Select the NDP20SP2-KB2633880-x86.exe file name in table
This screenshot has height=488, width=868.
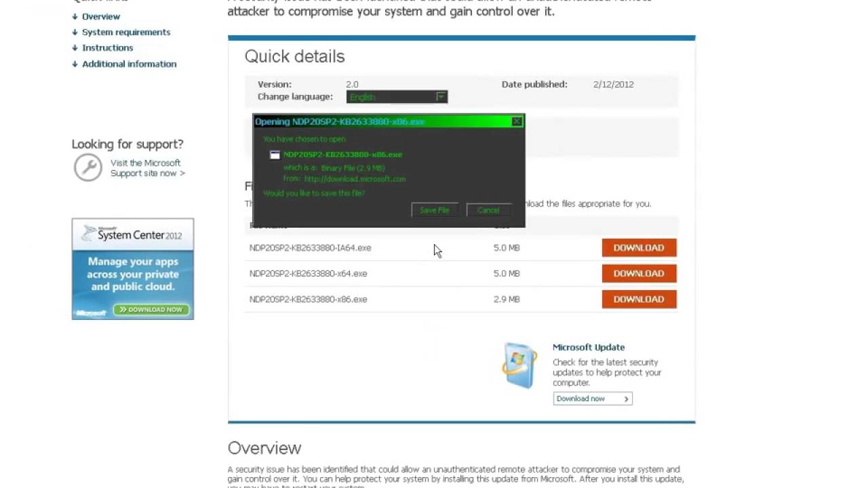[308, 300]
